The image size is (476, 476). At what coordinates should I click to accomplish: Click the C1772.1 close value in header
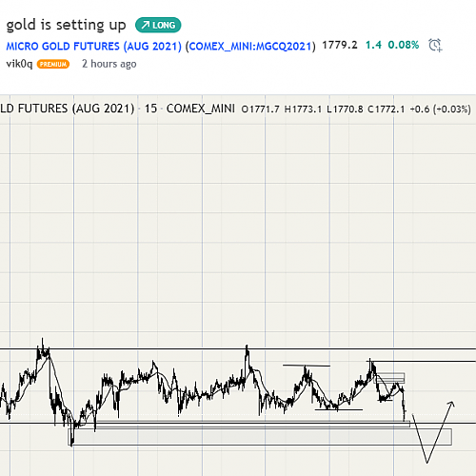tap(387, 109)
